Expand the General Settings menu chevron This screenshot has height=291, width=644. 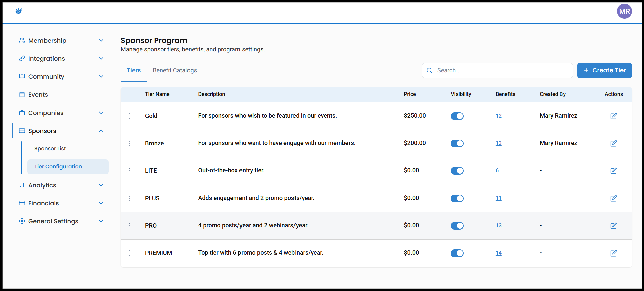coord(101,221)
